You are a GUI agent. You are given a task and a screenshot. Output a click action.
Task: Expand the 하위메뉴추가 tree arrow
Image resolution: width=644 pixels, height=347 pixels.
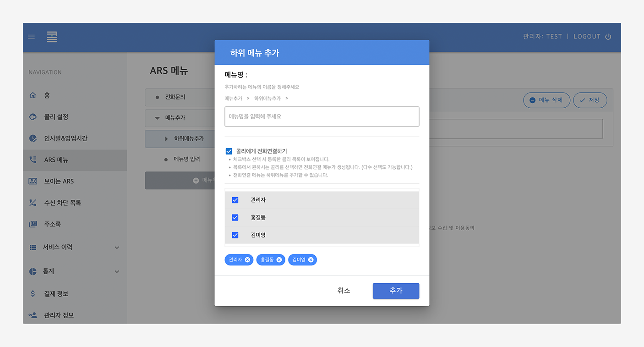click(166, 138)
